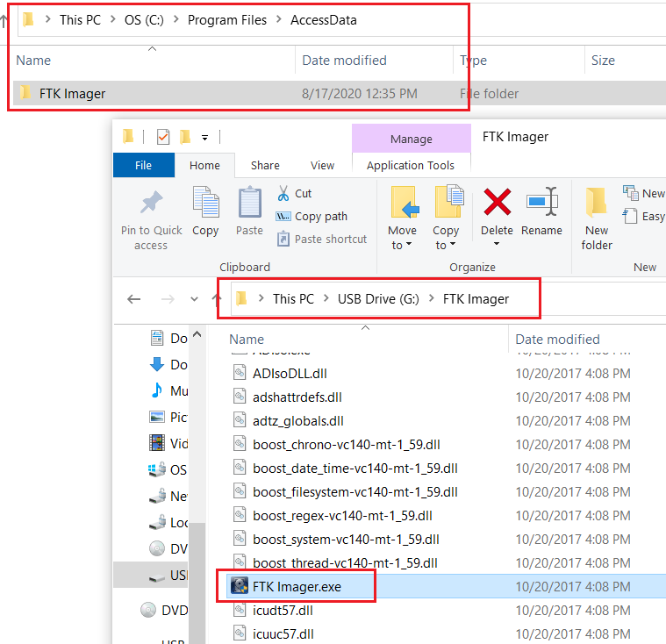Open the Application Tools tab
Screen dimensions: 666x644
(411, 165)
